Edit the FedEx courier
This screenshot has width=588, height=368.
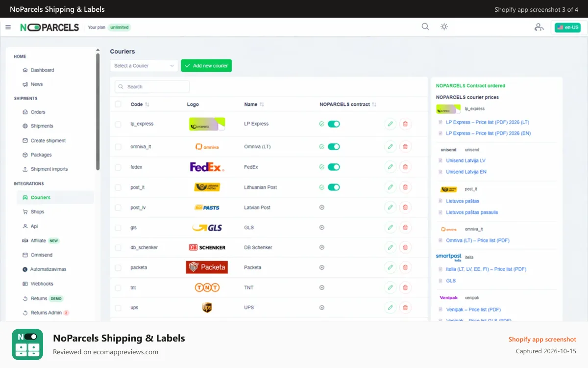tap(390, 167)
